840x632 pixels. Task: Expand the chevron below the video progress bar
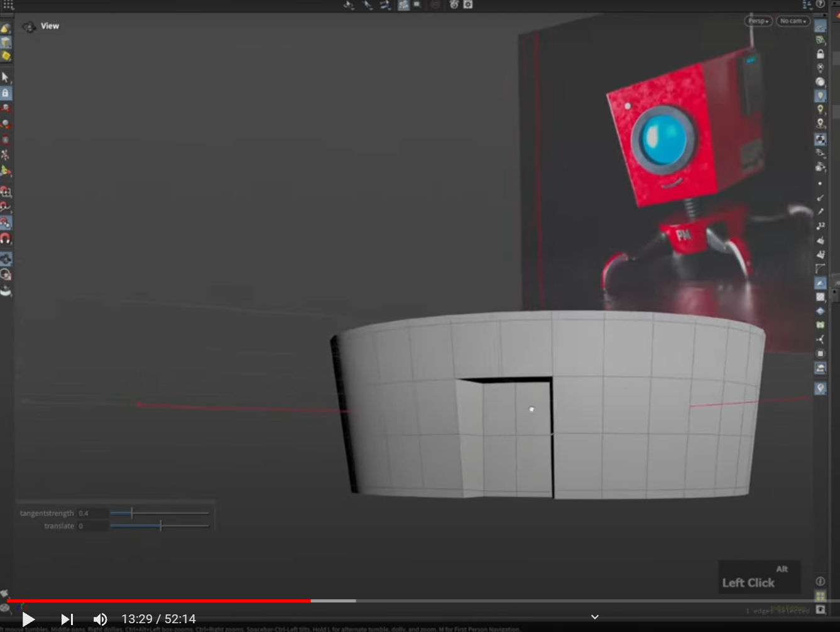tap(595, 617)
